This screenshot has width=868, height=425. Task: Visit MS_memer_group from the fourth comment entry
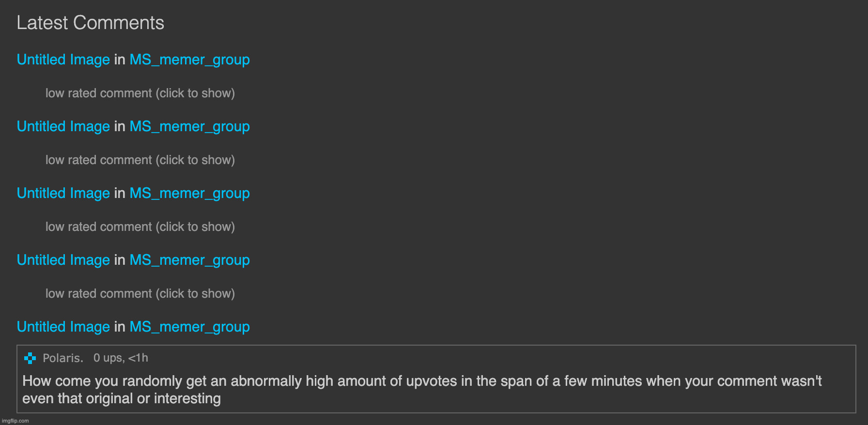click(189, 260)
